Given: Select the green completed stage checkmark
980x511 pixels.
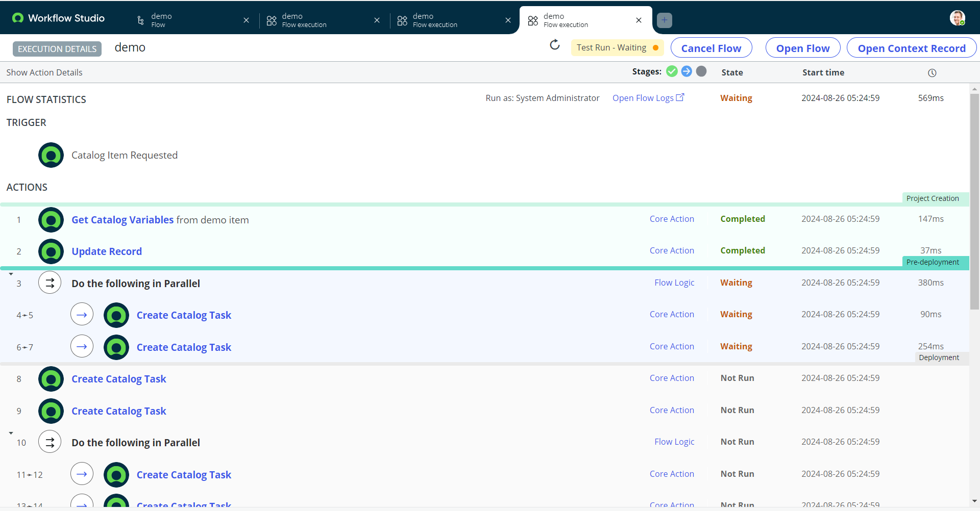Looking at the screenshot, I should click(x=672, y=71).
